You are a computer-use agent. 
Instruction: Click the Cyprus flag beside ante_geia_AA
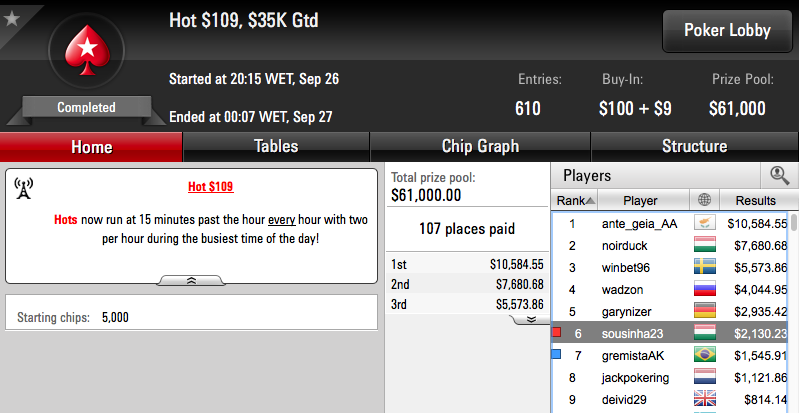coord(705,223)
